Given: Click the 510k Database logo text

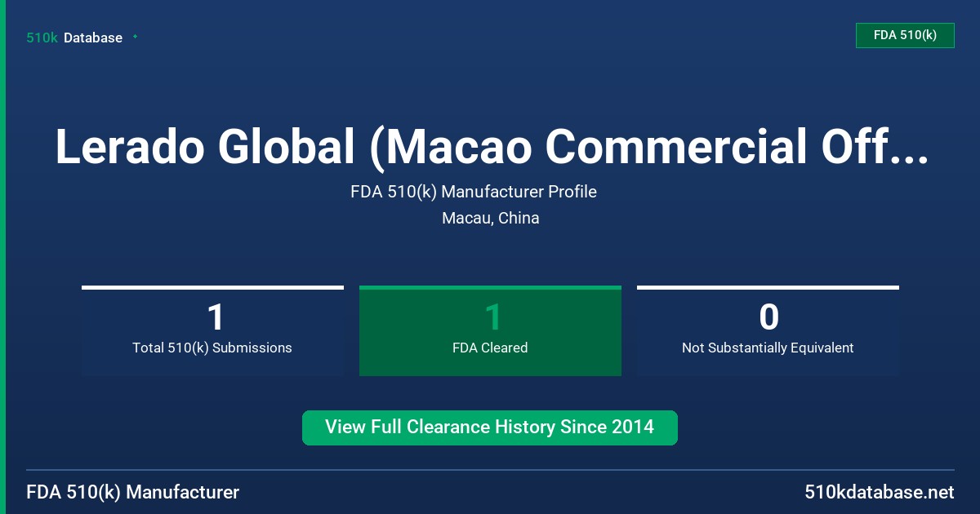Looking at the screenshot, I should click(x=74, y=38).
